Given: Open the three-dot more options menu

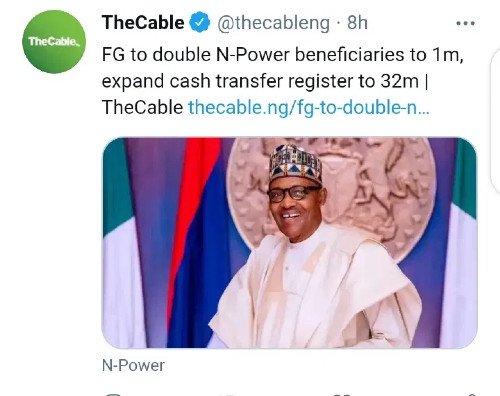Looking at the screenshot, I should (x=465, y=23).
